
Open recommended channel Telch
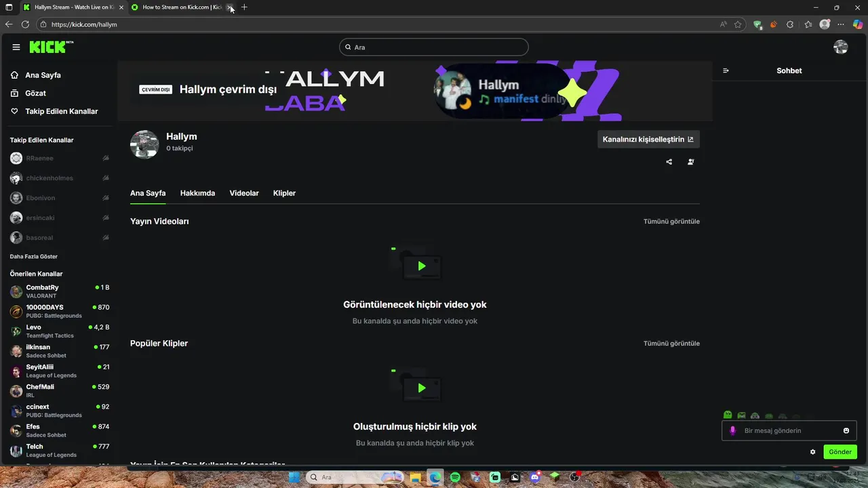[x=60, y=450]
